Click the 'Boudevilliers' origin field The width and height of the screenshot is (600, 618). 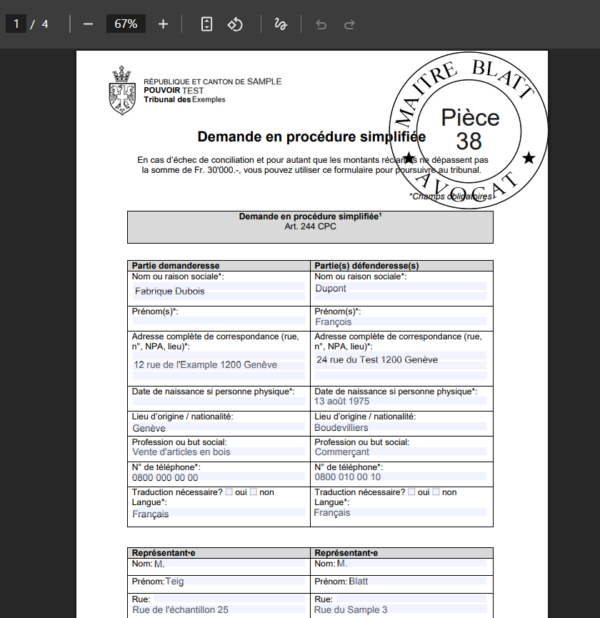[401, 427]
